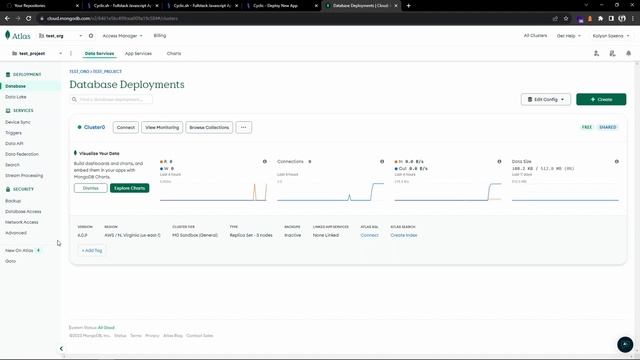Click info icon on network In/Out chart
Image resolution: width=640 pixels, height=360 pixels.
[499, 162]
